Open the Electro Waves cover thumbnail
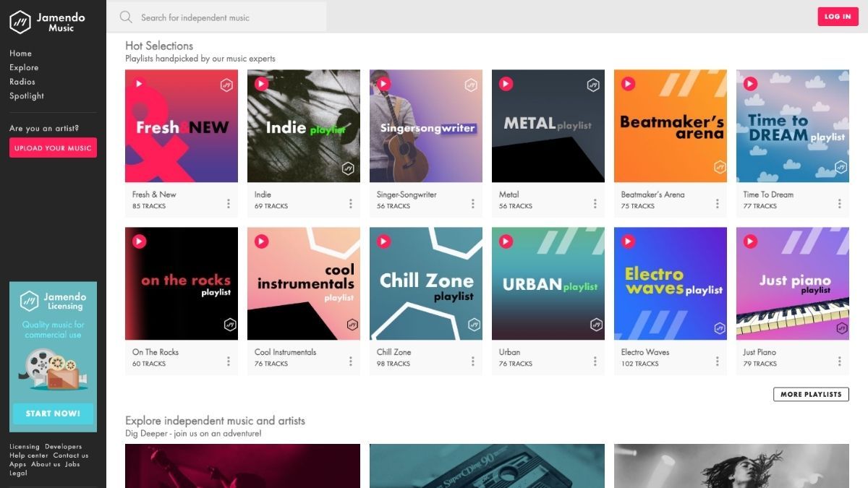This screenshot has height=488, width=868. coord(671,283)
